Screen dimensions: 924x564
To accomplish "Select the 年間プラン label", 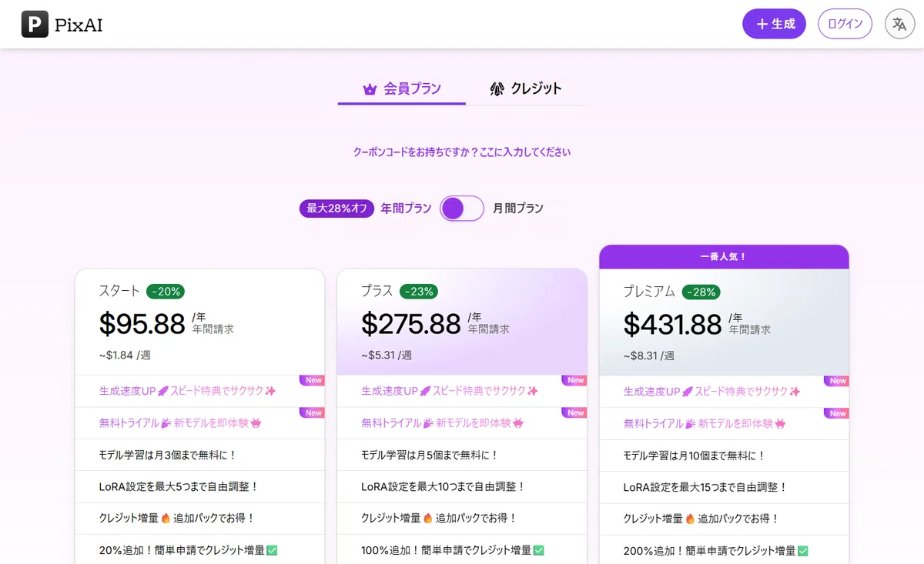I will tap(406, 209).
